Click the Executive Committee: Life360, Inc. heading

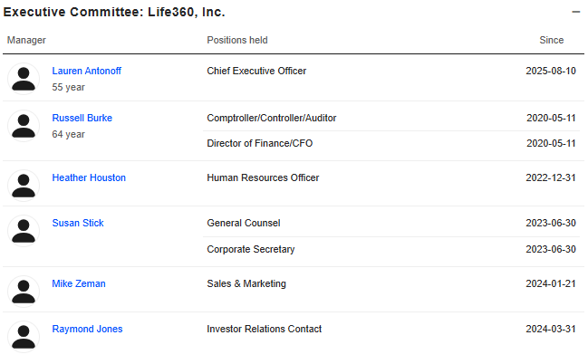(114, 12)
